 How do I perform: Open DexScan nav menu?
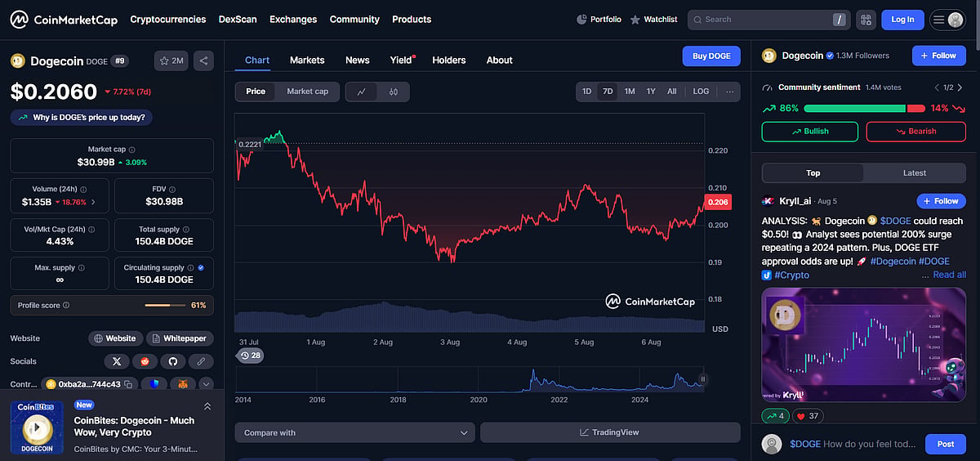(238, 19)
